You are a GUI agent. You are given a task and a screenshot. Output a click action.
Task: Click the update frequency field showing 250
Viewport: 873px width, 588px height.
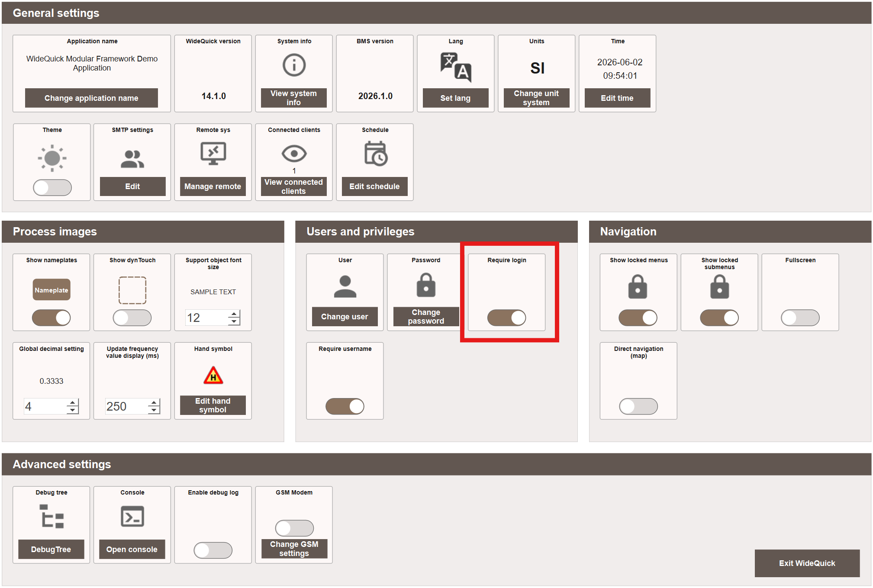point(126,406)
